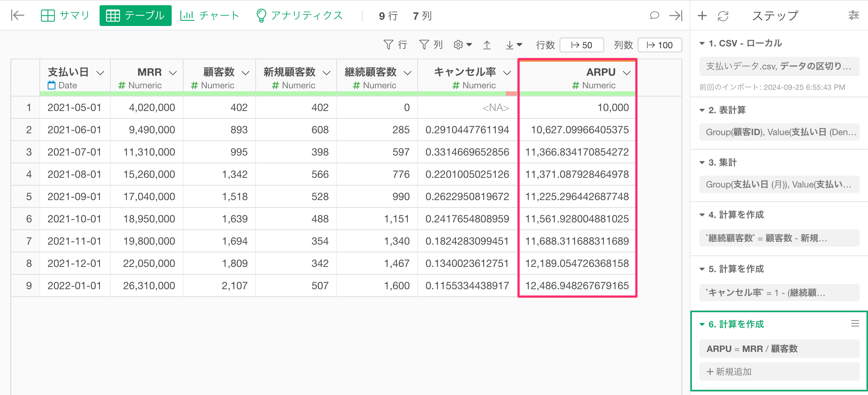Collapse step 5. 計算を作成
868x395 pixels.
(702, 269)
